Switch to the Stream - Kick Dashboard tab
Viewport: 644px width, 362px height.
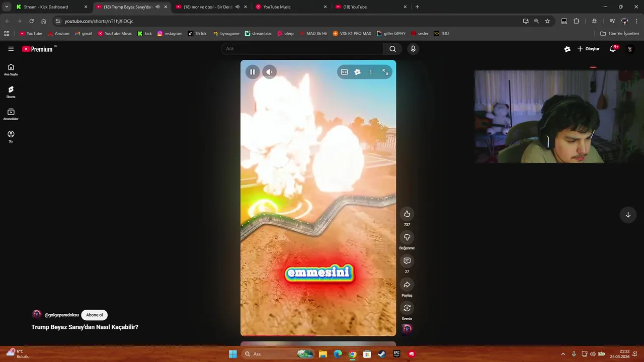(x=50, y=7)
